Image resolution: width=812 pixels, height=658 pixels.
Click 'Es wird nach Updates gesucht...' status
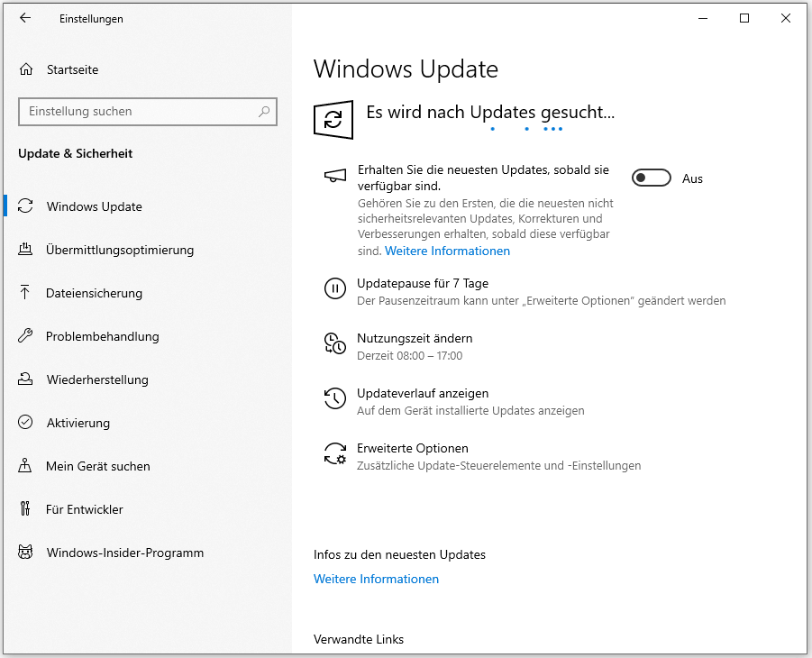[x=490, y=112]
